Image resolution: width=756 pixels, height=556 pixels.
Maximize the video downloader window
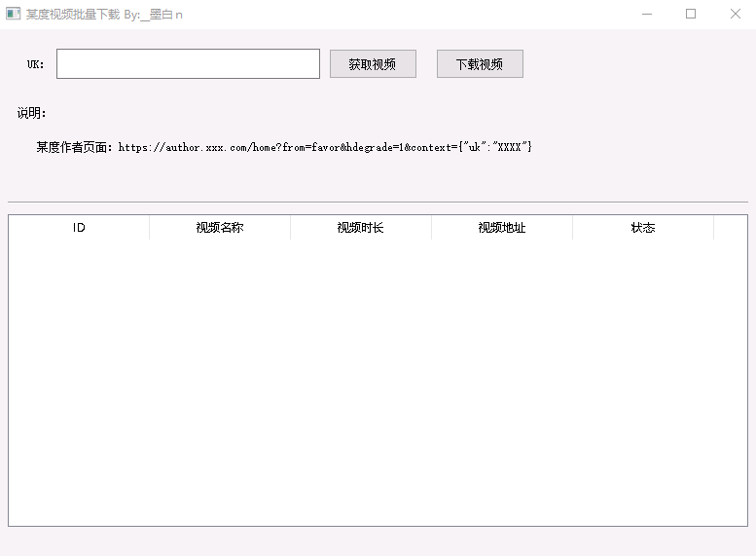pos(691,14)
